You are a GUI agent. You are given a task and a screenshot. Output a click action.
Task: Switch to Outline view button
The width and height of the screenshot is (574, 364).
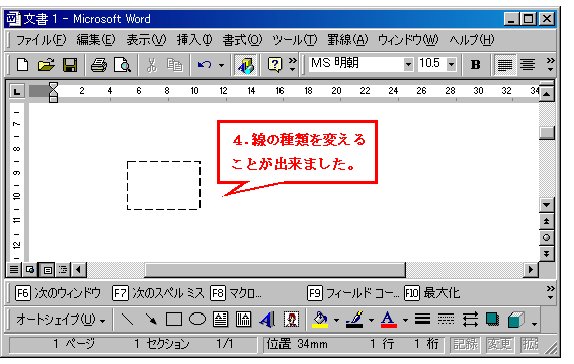[63, 270]
